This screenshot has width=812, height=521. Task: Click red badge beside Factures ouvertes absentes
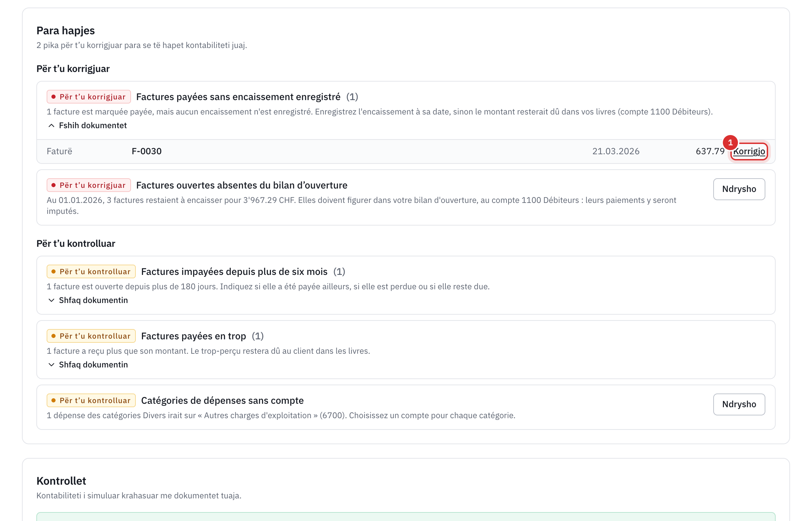(x=89, y=185)
